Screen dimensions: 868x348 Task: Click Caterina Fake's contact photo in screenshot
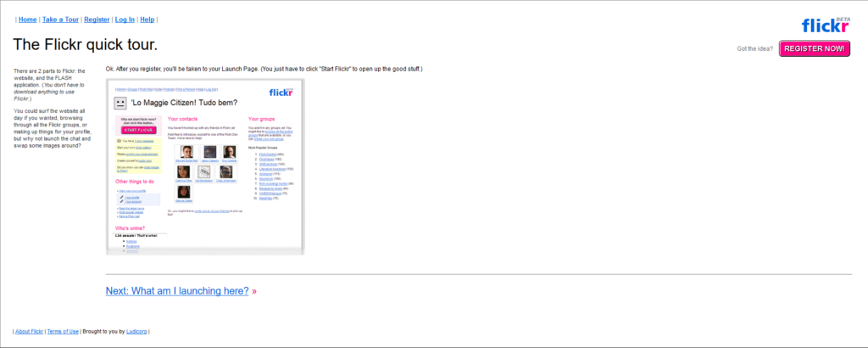coord(184,171)
